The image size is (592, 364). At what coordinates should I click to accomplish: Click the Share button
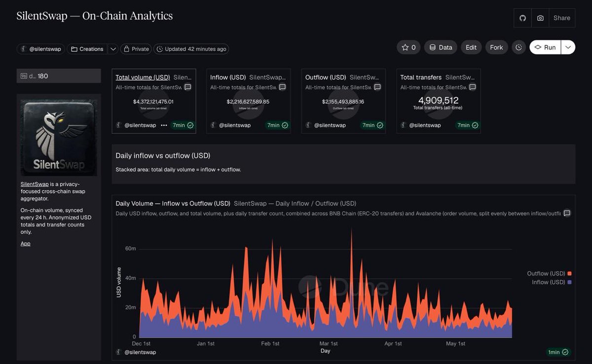[562, 18]
